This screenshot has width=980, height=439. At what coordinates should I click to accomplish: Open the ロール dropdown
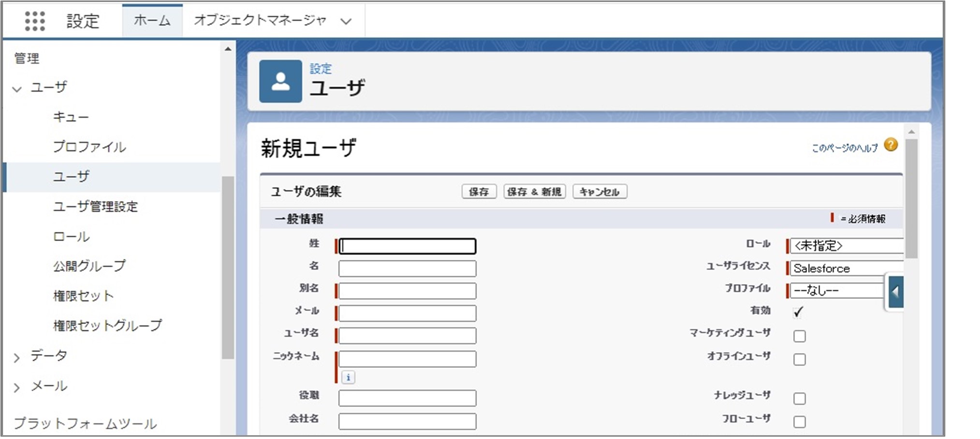click(x=846, y=246)
